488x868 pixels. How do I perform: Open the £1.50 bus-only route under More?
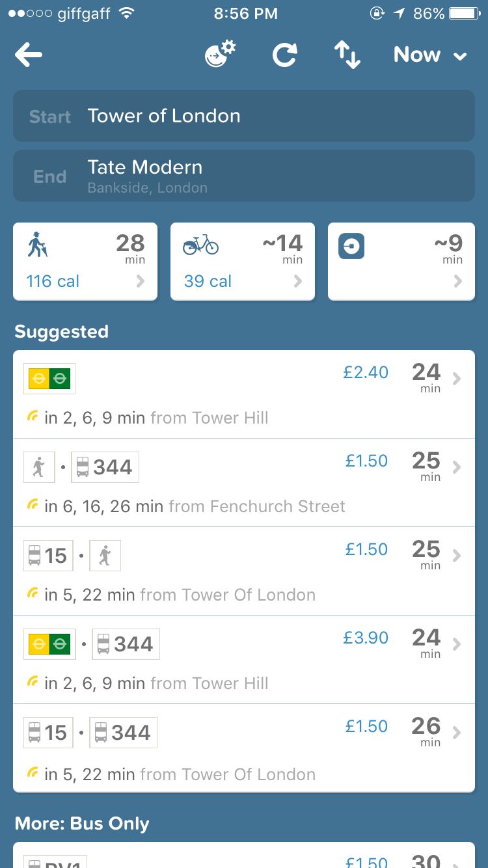[244, 856]
